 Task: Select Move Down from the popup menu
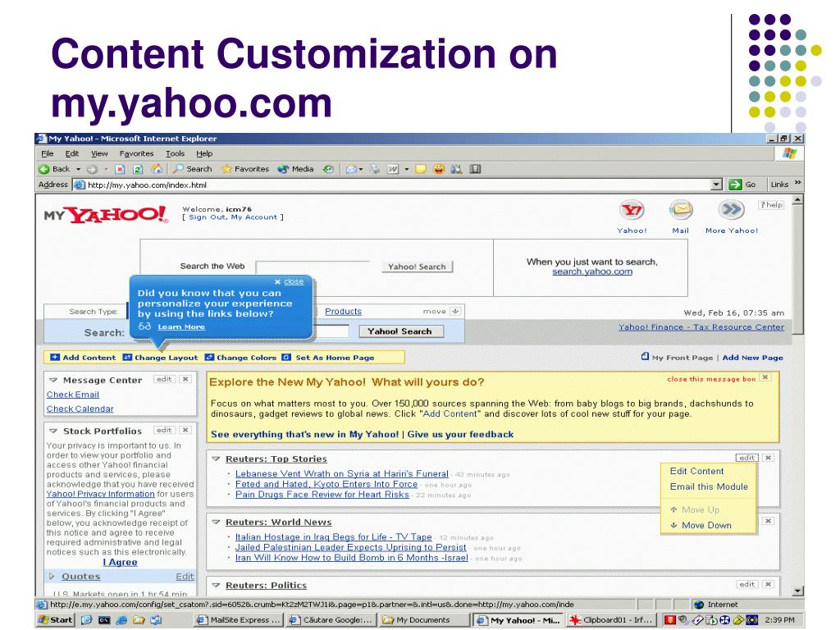click(701, 525)
